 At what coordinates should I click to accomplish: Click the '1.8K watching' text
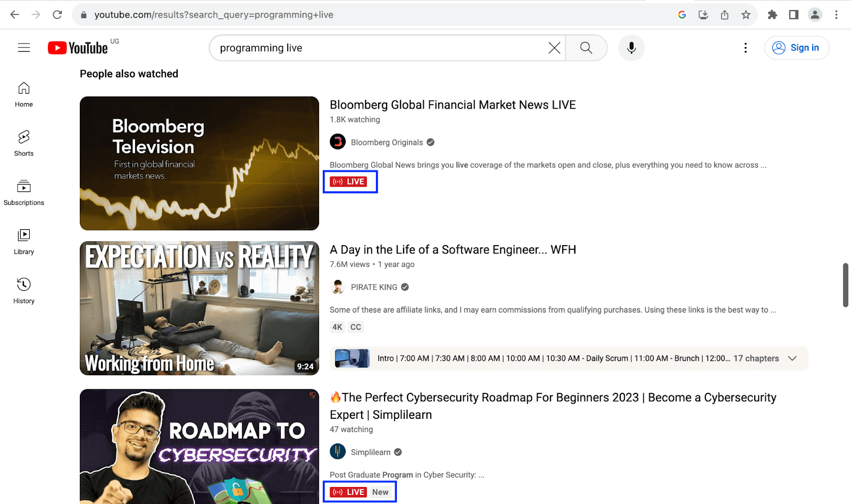pos(355,120)
